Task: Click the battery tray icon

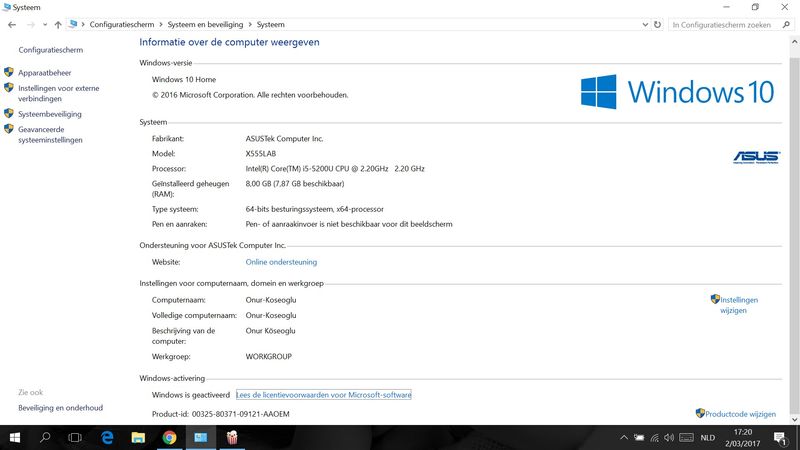Action: 639,438
